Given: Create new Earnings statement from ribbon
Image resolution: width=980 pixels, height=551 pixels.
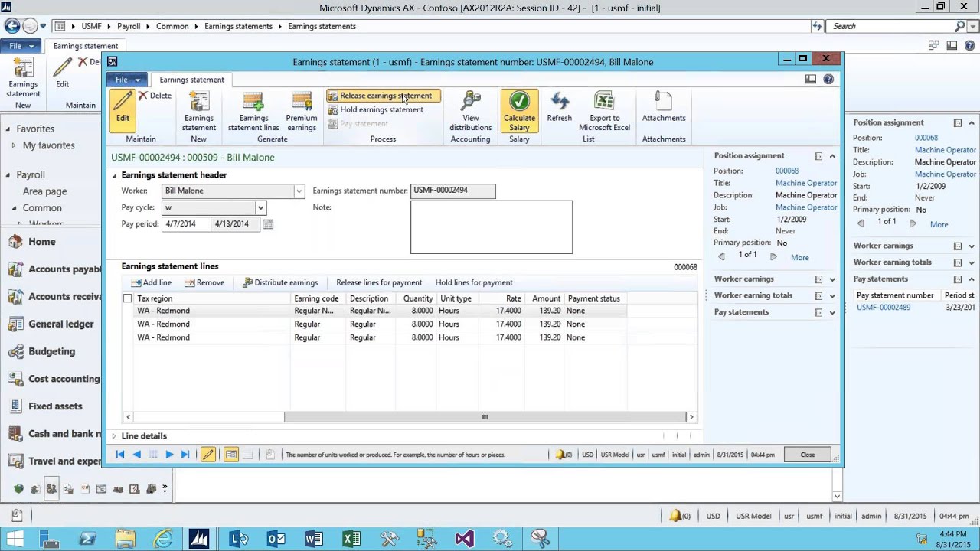Looking at the screenshot, I should (x=198, y=112).
